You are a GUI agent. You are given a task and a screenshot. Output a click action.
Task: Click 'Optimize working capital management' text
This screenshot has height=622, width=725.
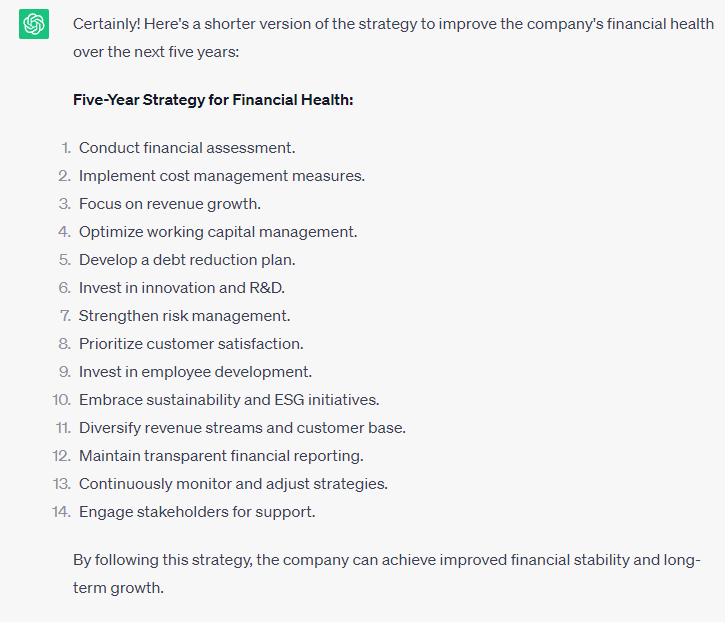click(218, 232)
